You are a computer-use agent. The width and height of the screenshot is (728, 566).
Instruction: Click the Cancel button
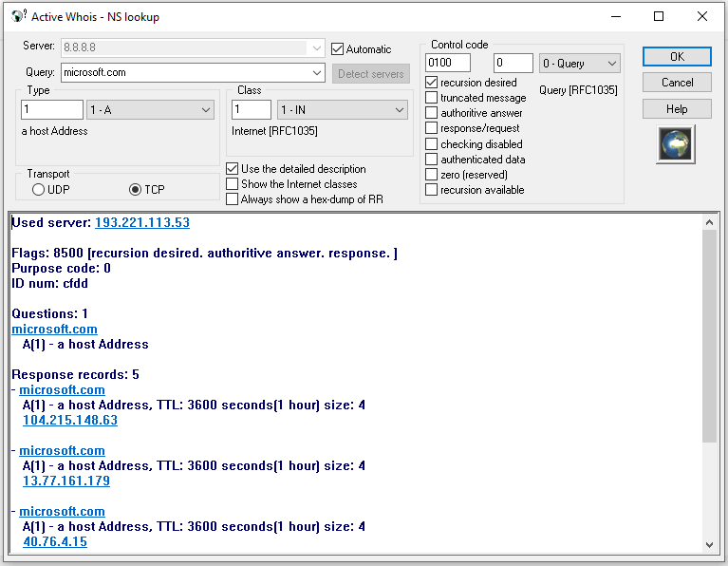click(x=677, y=83)
